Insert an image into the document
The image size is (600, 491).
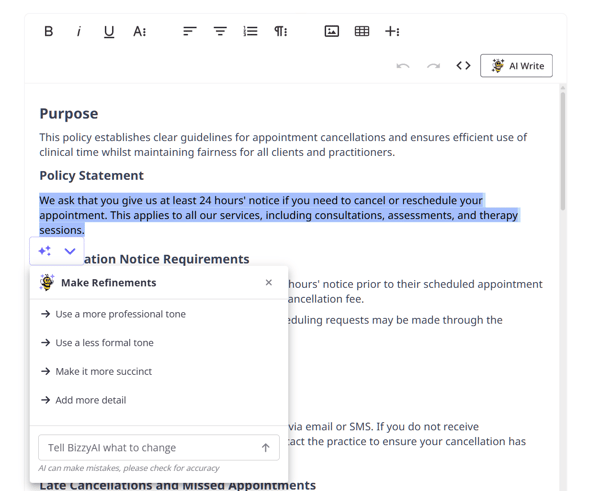coord(332,31)
